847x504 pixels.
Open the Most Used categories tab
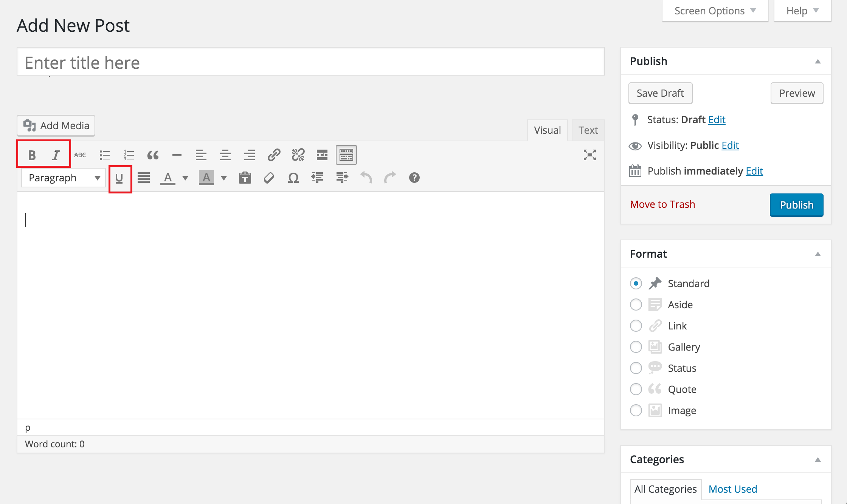[x=732, y=489]
